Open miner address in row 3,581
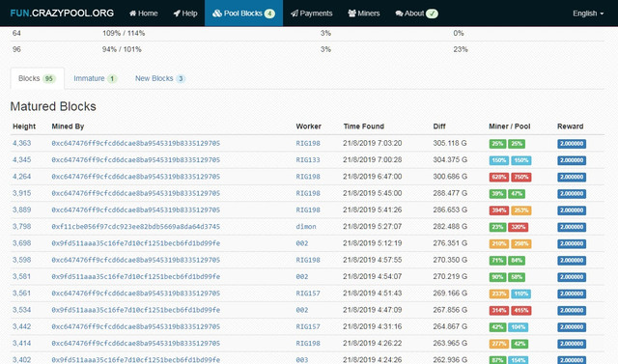The width and height of the screenshot is (618, 364). click(x=136, y=277)
